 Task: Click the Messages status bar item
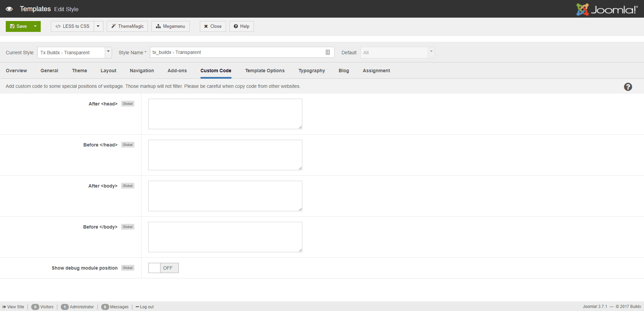(115, 307)
